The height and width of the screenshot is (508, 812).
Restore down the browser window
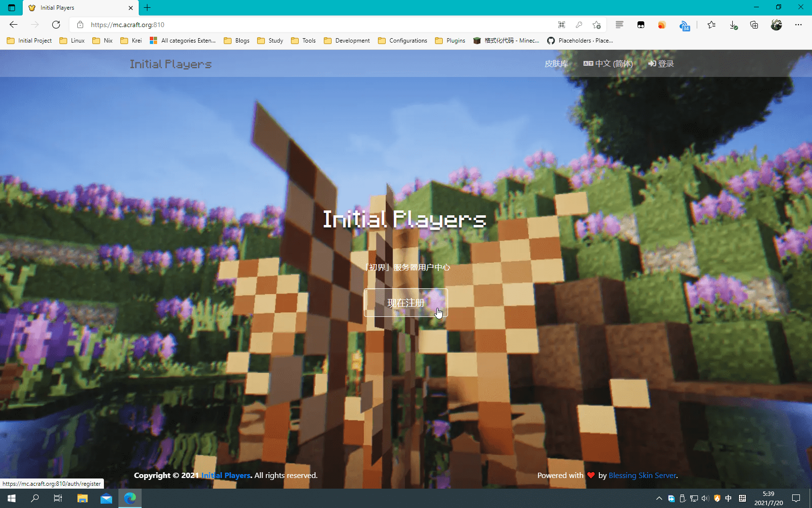point(779,7)
